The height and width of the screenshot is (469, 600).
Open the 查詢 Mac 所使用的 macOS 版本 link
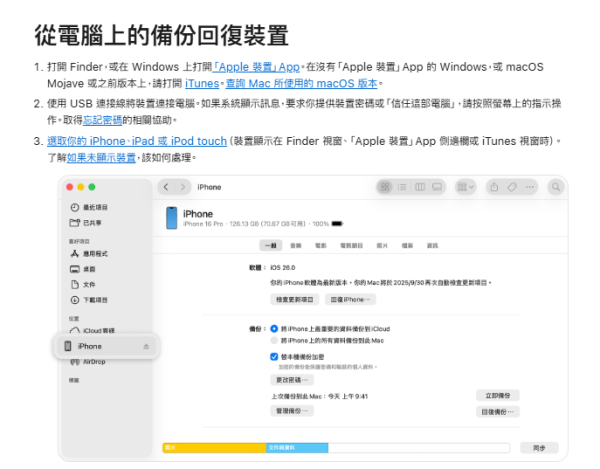click(x=302, y=83)
